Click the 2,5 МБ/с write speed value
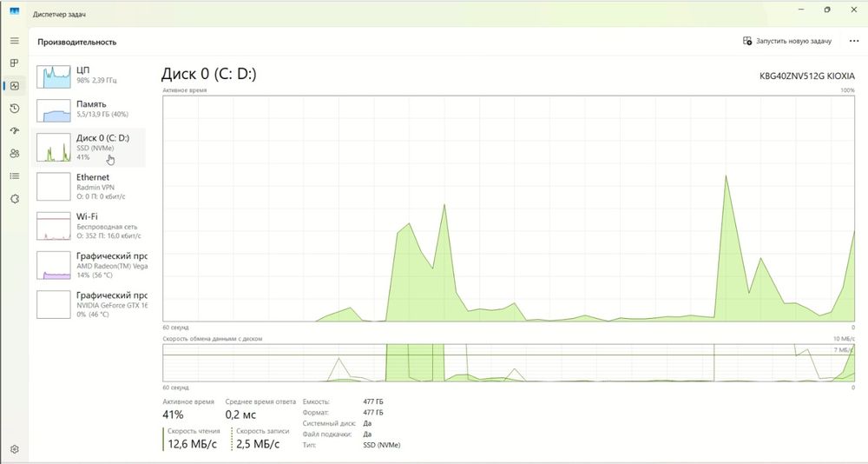This screenshot has height=464, width=868. 258,444
